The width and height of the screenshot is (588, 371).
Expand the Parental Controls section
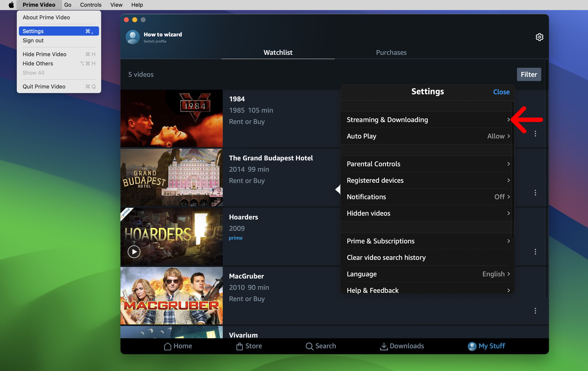tap(428, 164)
